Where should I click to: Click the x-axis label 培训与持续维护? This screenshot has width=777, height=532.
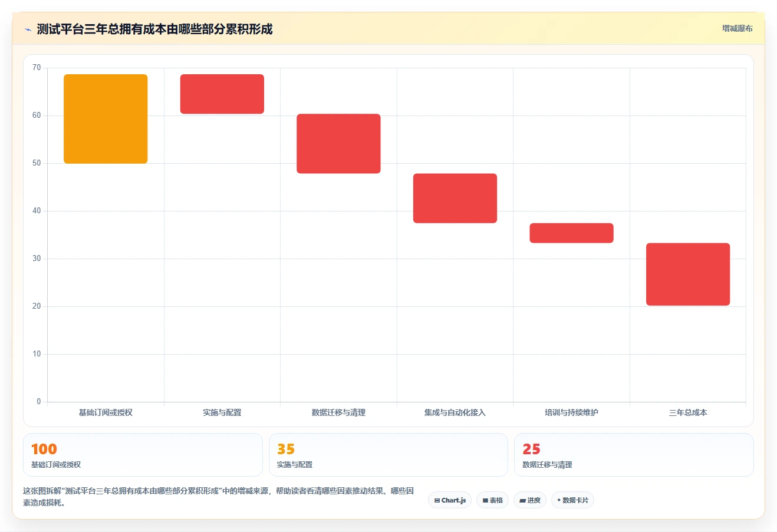(x=571, y=412)
